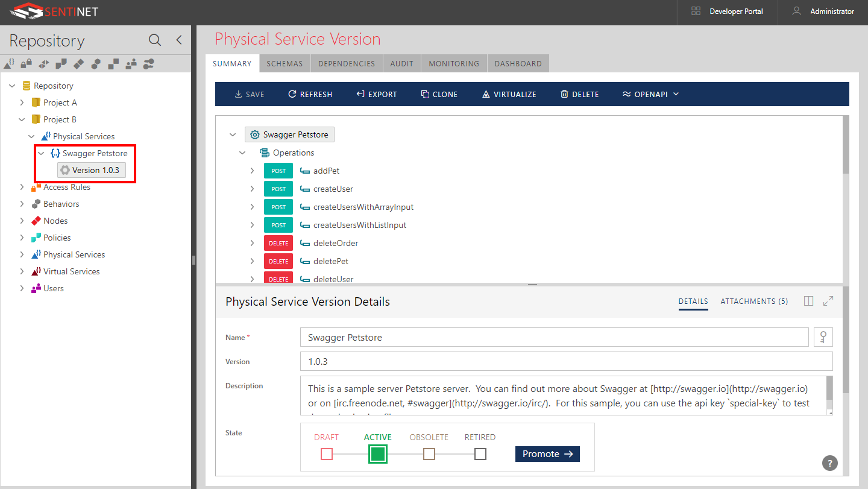Switch to the Dependencies tab
Viewport: 868px width, 489px height.
click(347, 63)
